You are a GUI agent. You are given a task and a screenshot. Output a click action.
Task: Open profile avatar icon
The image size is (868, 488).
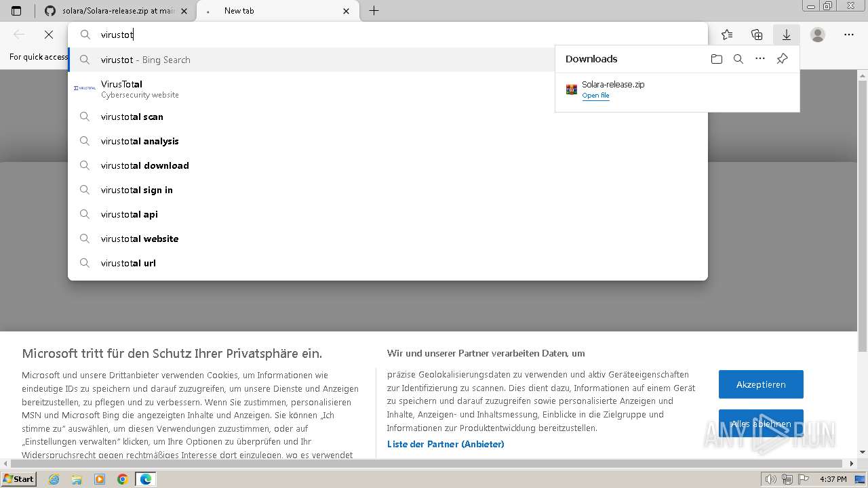(x=818, y=35)
